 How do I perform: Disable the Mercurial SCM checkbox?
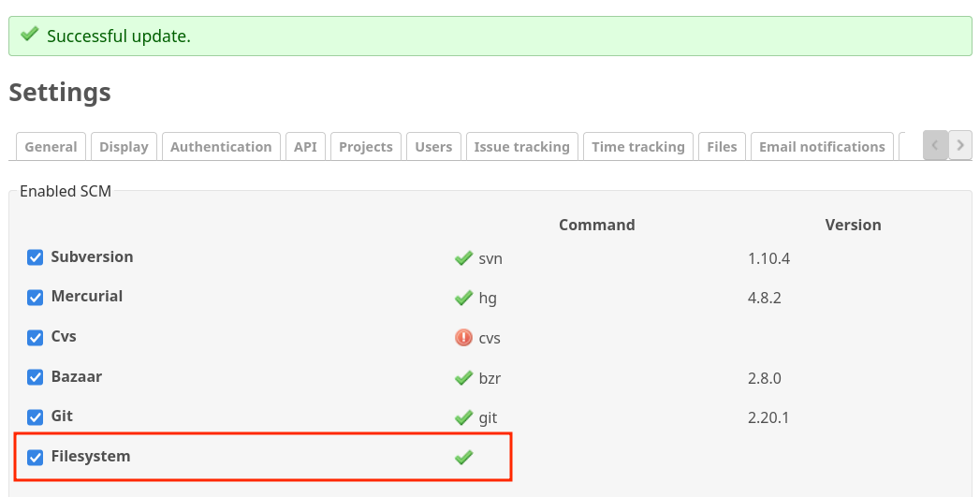35,298
